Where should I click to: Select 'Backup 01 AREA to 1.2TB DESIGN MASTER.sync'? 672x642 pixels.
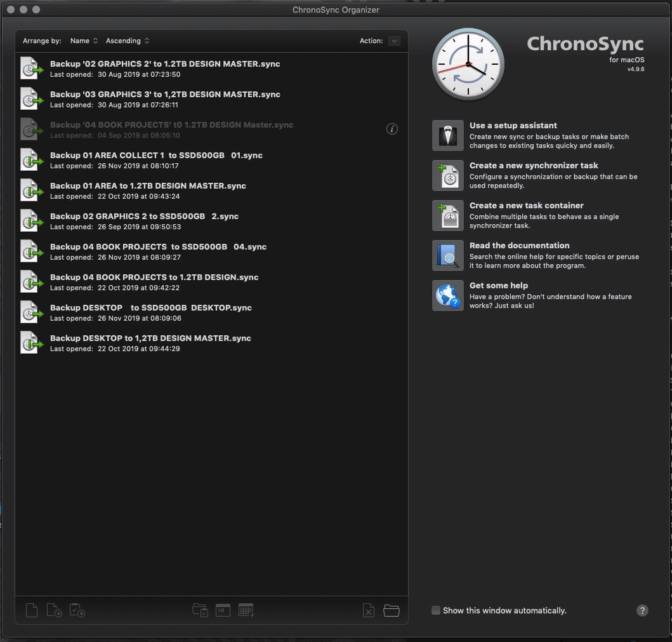click(x=148, y=186)
